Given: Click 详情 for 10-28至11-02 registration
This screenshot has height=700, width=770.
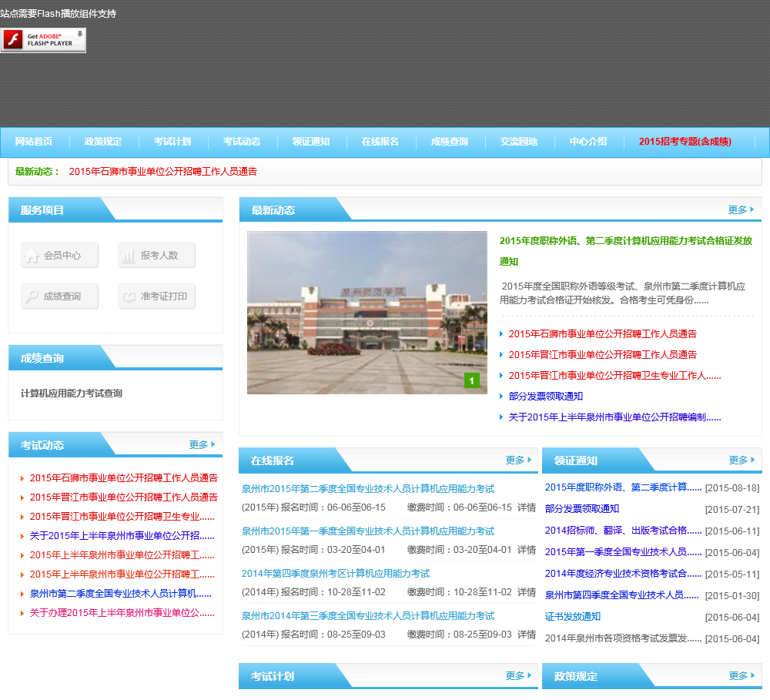Looking at the screenshot, I should point(527,592).
